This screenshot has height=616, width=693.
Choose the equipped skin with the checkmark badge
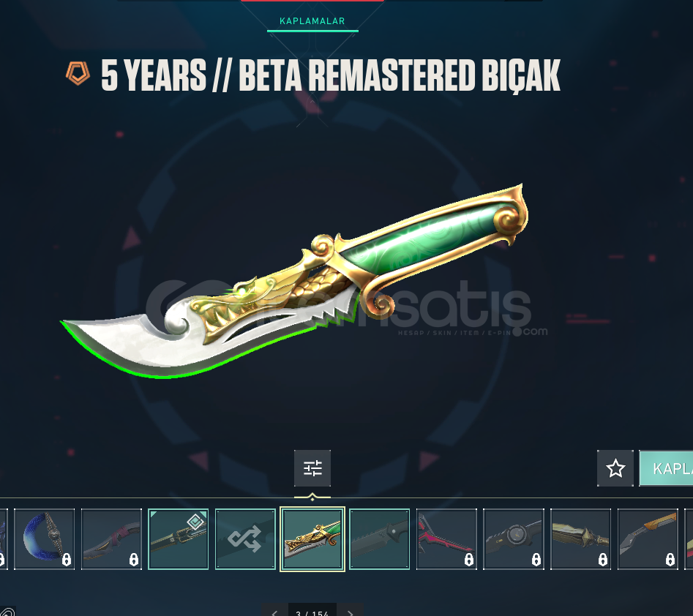tap(178, 538)
